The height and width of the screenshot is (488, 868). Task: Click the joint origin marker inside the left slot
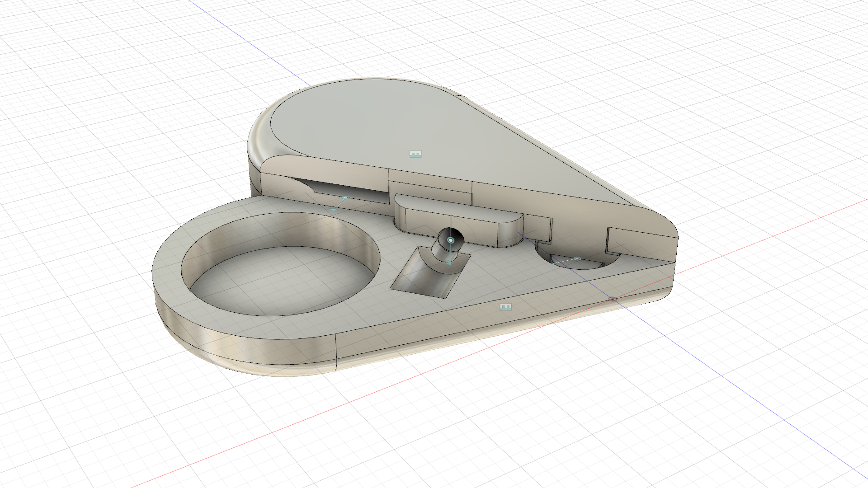click(345, 197)
